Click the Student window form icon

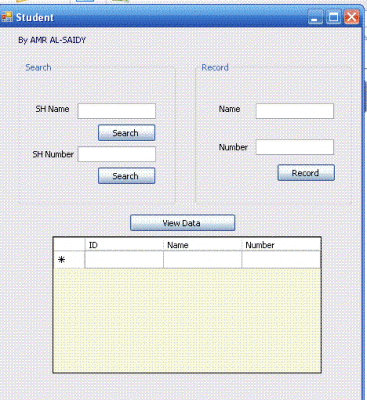(x=7, y=17)
